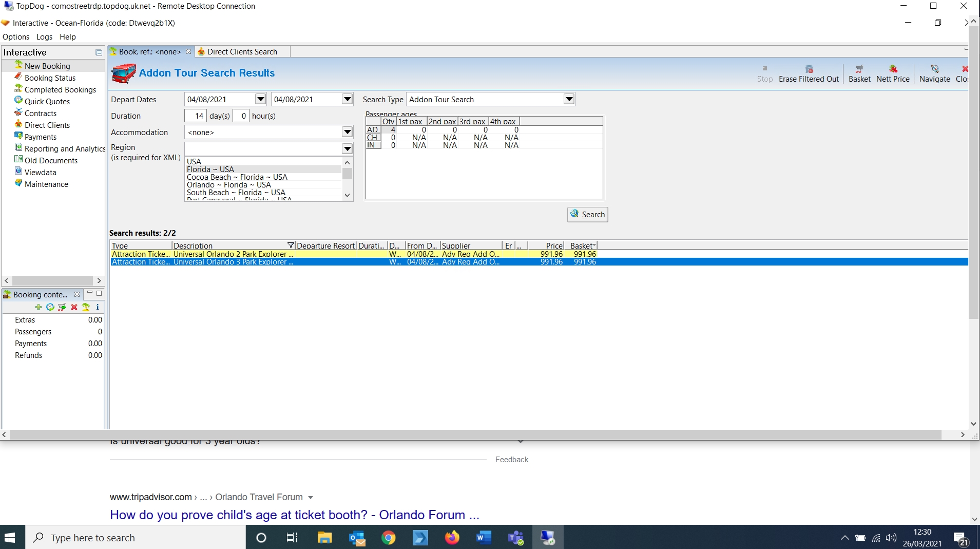Switch to the Direct Clients Search tab
980x549 pixels.
point(242,51)
